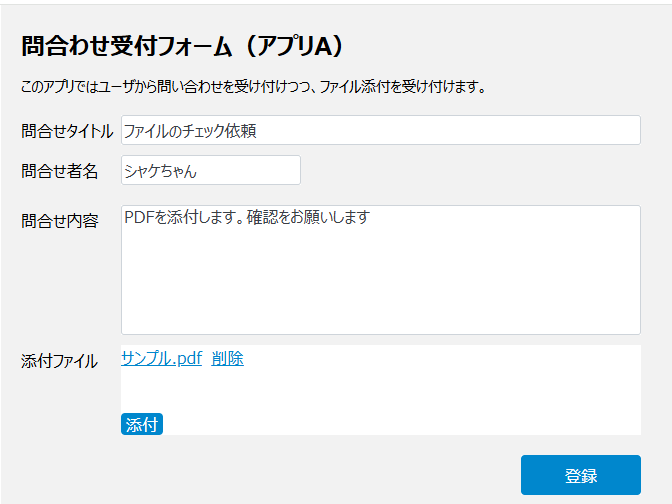Viewport: 672px width, 504px height.
Task: Click the text ファイルのチェック依頼 in title field
Action: click(191, 131)
